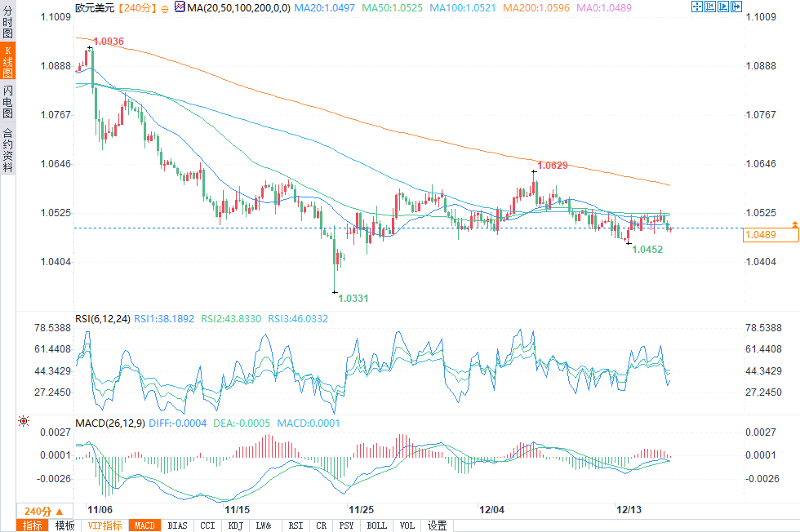Open the 合约资料 side tab
This screenshot has height=532, width=800.
pyautogui.click(x=7, y=149)
